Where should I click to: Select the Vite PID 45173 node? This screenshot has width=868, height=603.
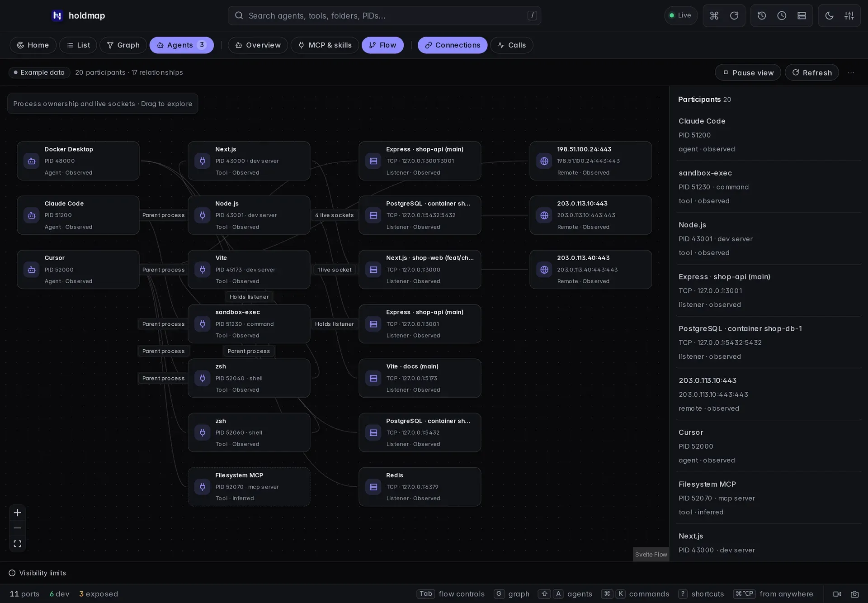point(249,270)
